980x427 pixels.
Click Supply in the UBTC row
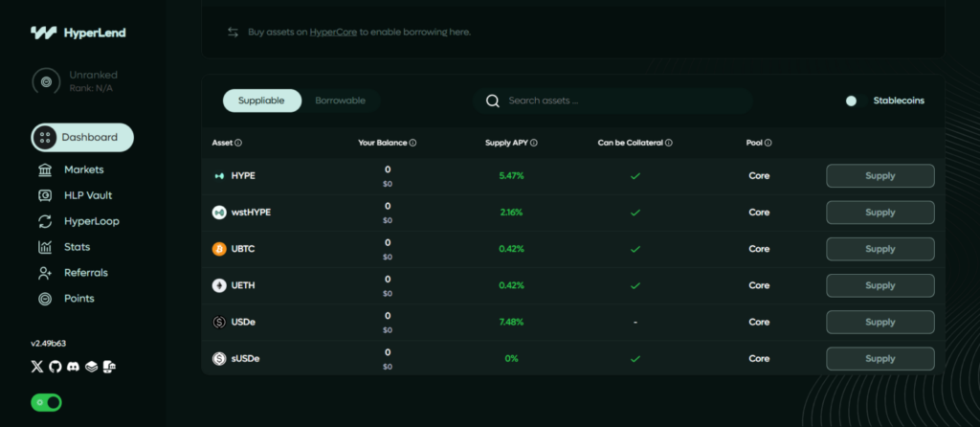pyautogui.click(x=880, y=249)
